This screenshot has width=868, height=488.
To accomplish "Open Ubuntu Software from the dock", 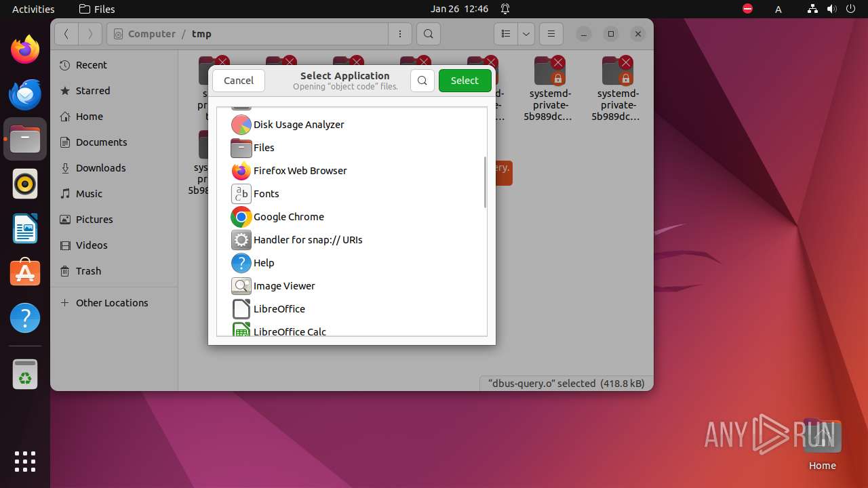I will coord(25,273).
